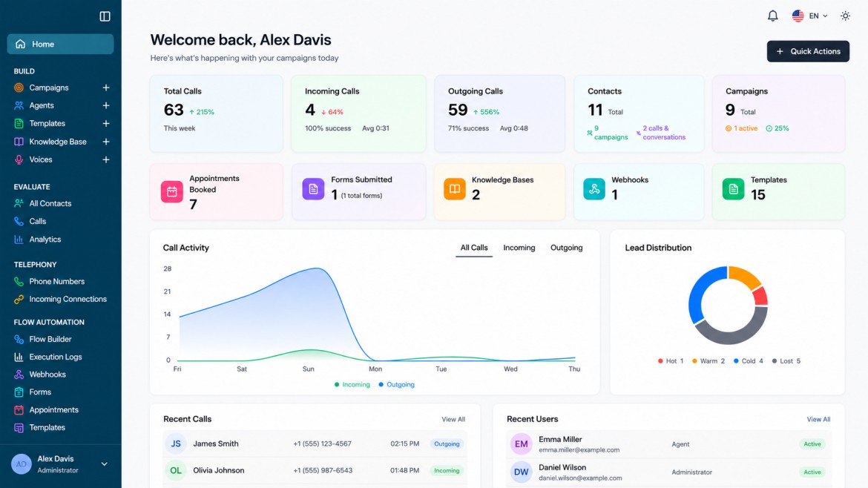This screenshot has width=868, height=488.
Task: Click the Outgoing badge for James Smith
Action: pyautogui.click(x=447, y=444)
